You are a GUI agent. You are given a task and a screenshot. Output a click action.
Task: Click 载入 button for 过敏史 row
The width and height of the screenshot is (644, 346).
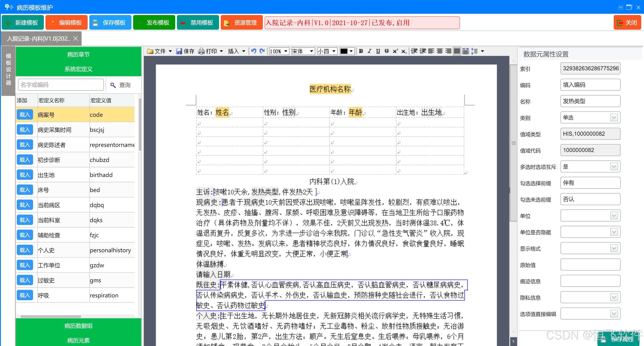[x=25, y=280]
